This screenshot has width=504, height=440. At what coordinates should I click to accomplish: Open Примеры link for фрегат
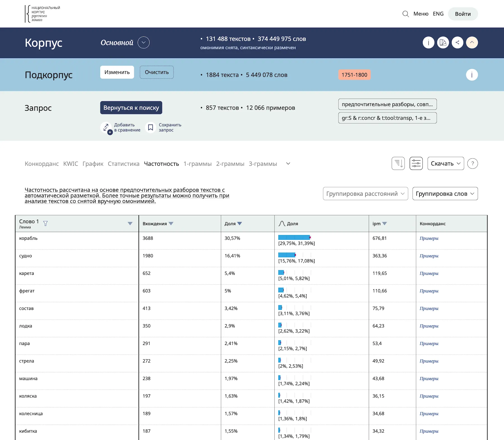click(x=429, y=291)
